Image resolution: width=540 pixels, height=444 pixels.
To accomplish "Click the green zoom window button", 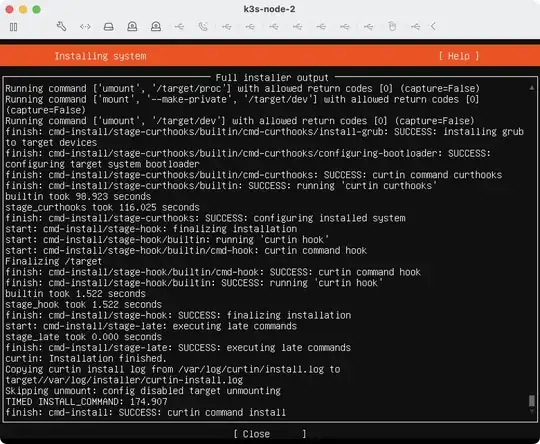I will point(37,9).
